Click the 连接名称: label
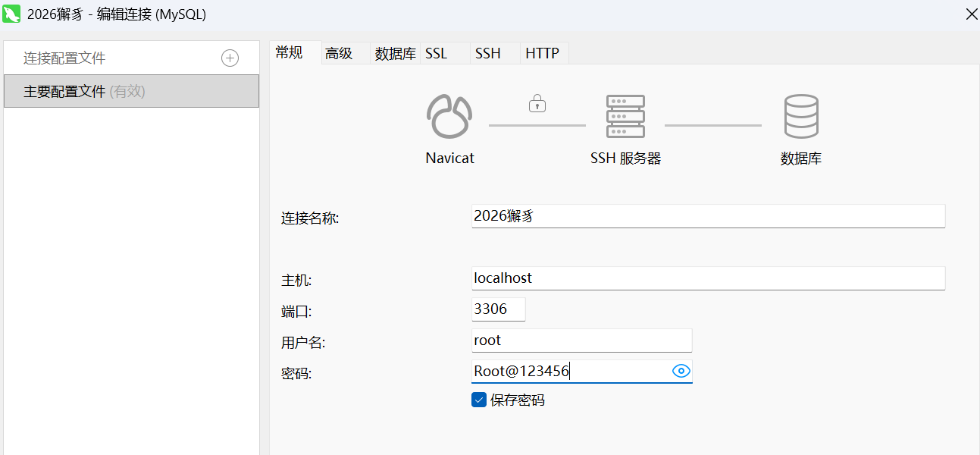Viewport: 980px width, 455px height. [310, 218]
